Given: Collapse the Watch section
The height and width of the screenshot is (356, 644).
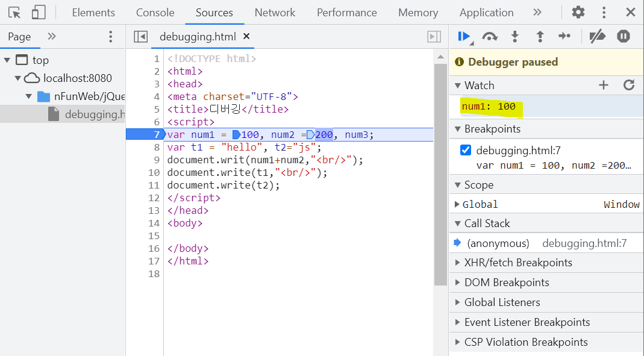Looking at the screenshot, I should (457, 86).
